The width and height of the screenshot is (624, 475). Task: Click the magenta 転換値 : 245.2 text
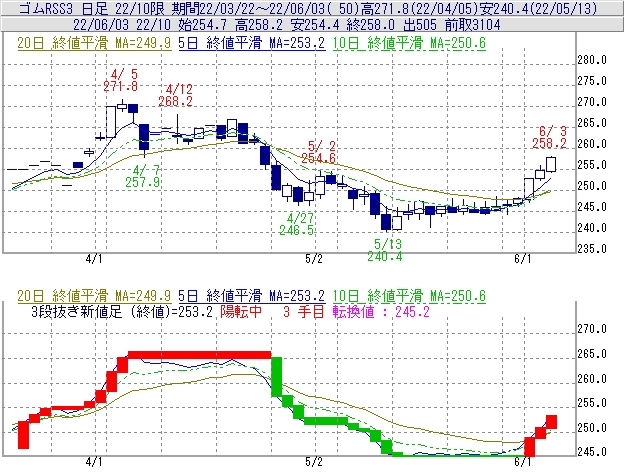pos(381,311)
